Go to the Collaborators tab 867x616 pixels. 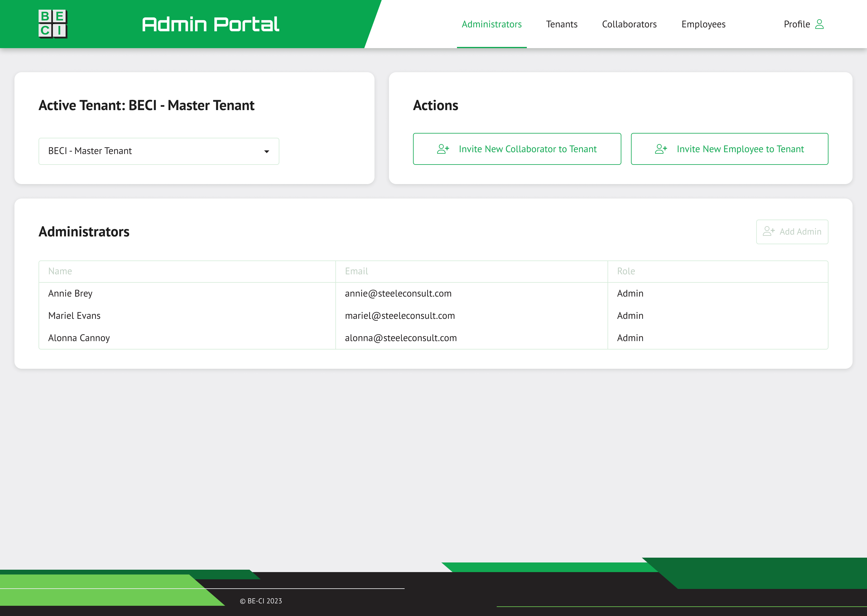tap(629, 24)
